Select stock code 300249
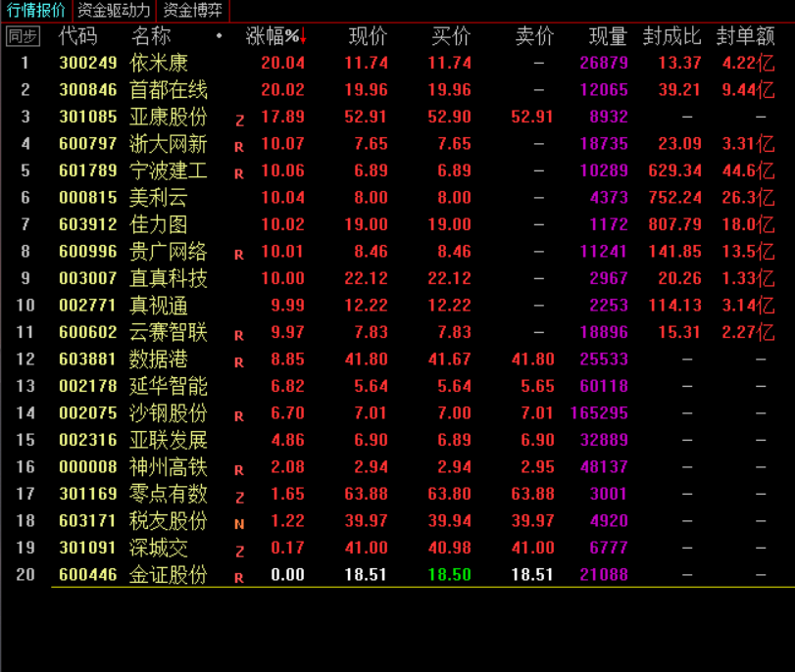Viewport: 795px width, 672px height. point(87,63)
